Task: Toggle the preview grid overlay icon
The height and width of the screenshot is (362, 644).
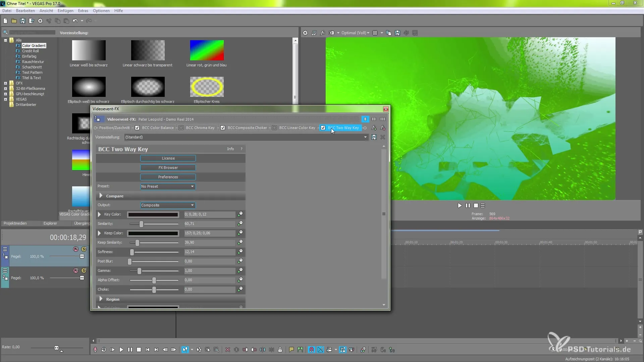Action: [x=375, y=33]
